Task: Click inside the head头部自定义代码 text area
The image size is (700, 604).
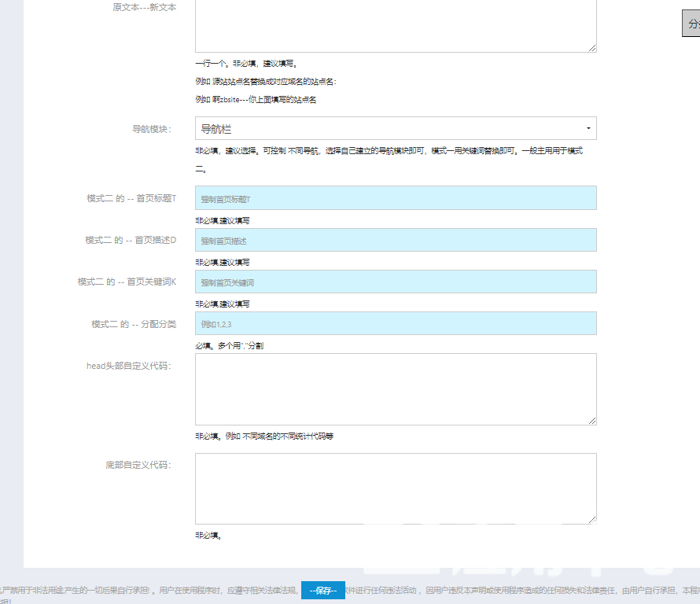Action: click(x=396, y=389)
